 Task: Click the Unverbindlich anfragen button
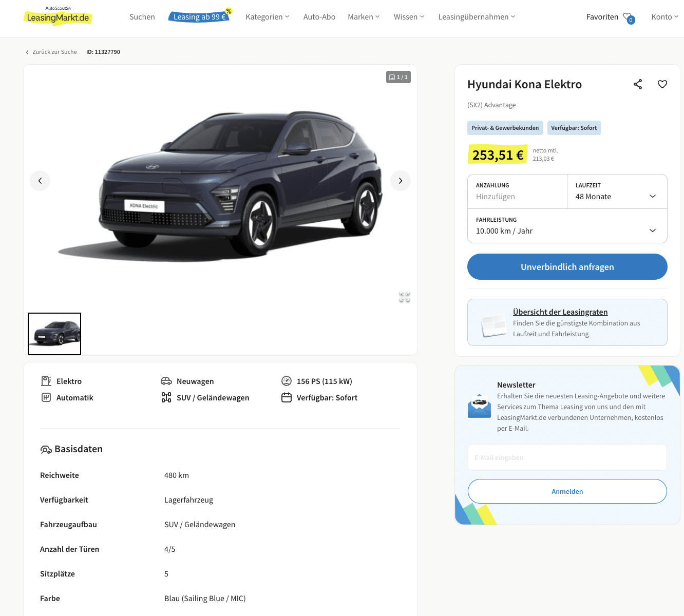click(x=567, y=267)
